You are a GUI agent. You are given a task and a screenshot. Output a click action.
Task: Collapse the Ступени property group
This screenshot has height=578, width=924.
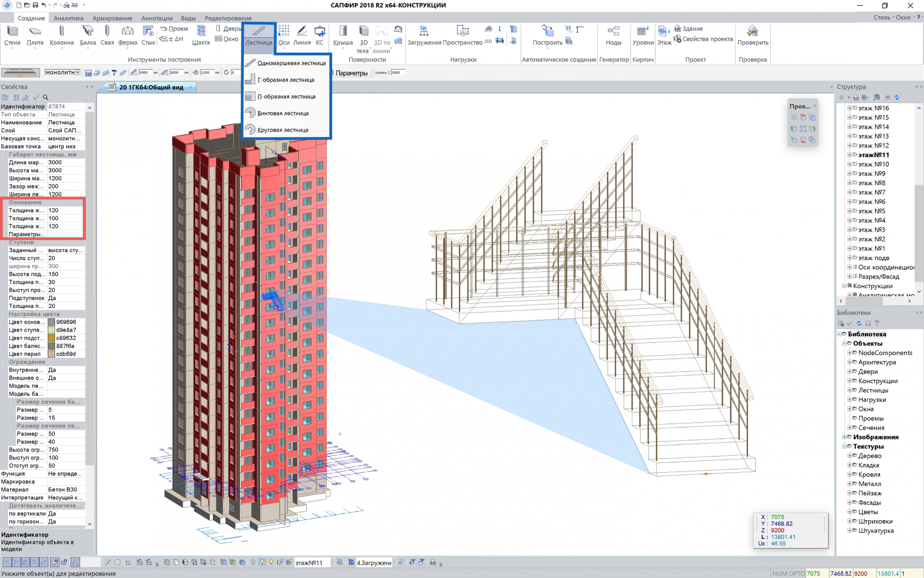[4, 242]
